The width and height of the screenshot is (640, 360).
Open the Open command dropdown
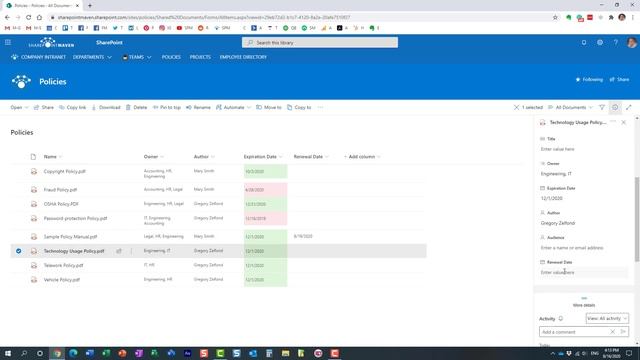(19, 107)
